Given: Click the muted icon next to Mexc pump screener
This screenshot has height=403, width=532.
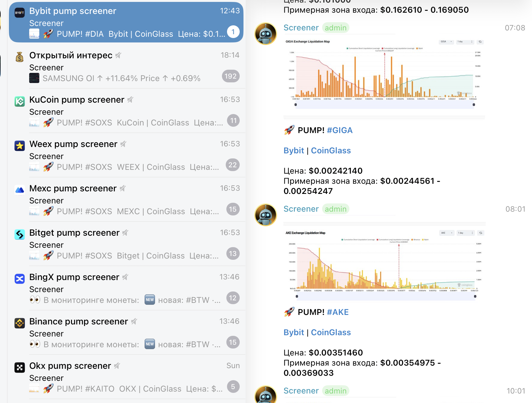Looking at the screenshot, I should coord(123,189).
